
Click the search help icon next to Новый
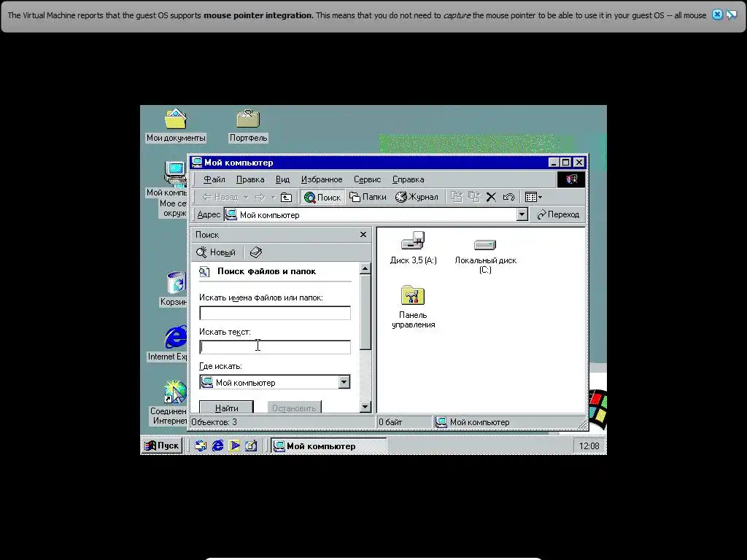(x=256, y=252)
